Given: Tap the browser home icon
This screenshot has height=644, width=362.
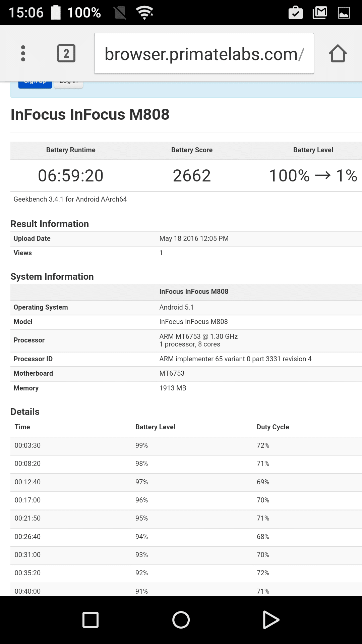Looking at the screenshot, I should coord(338,54).
